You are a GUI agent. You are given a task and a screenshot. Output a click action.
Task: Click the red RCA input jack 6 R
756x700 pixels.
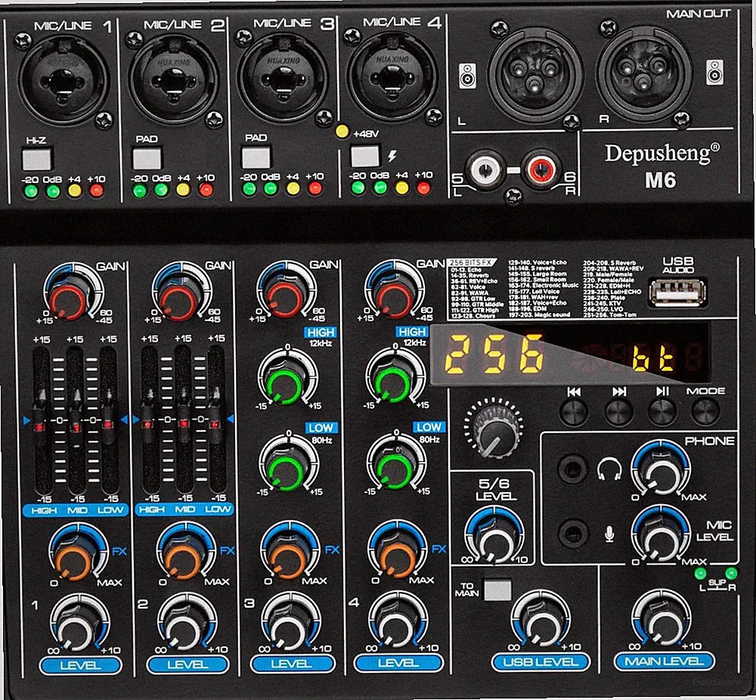541,169
